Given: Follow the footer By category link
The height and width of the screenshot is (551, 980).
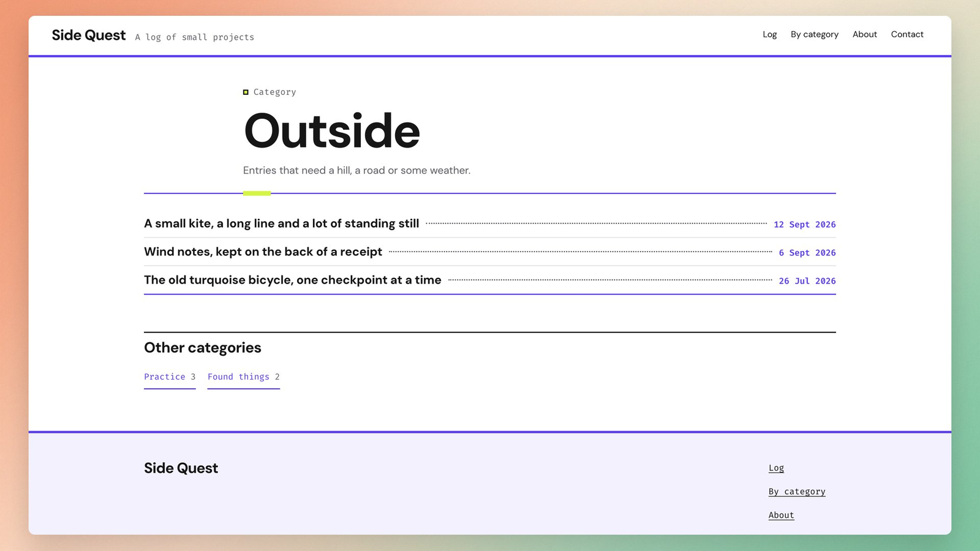Looking at the screenshot, I should [797, 492].
